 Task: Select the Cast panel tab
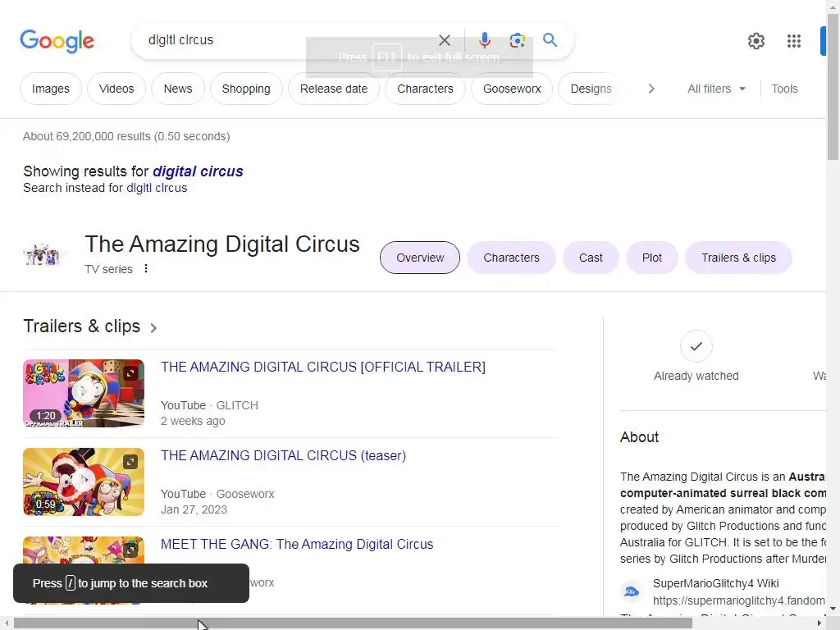pos(591,258)
